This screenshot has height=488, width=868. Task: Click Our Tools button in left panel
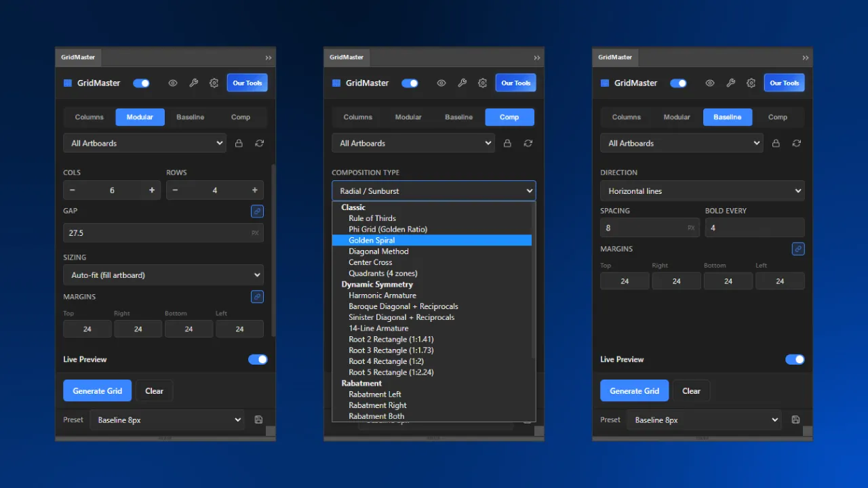248,83
